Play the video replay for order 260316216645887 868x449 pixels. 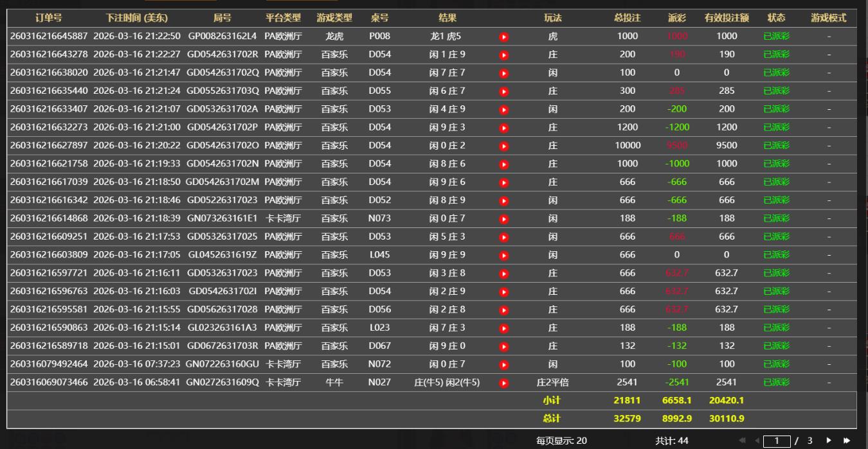point(504,37)
